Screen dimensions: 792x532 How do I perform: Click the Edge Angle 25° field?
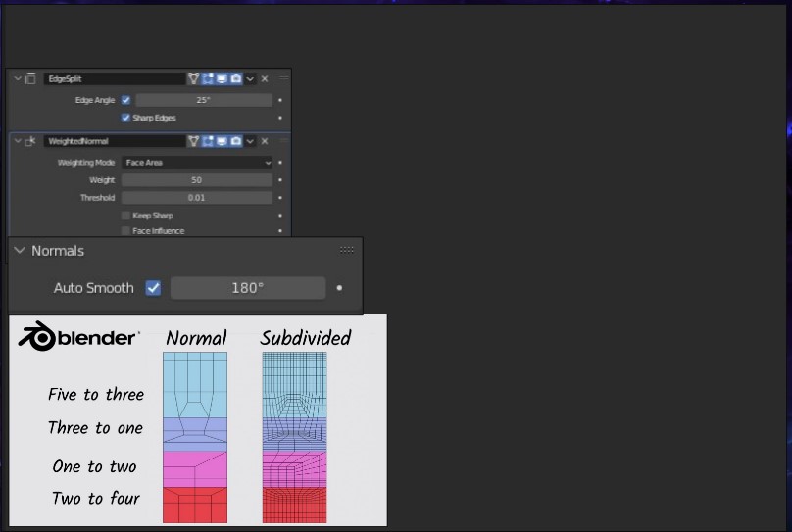(204, 100)
